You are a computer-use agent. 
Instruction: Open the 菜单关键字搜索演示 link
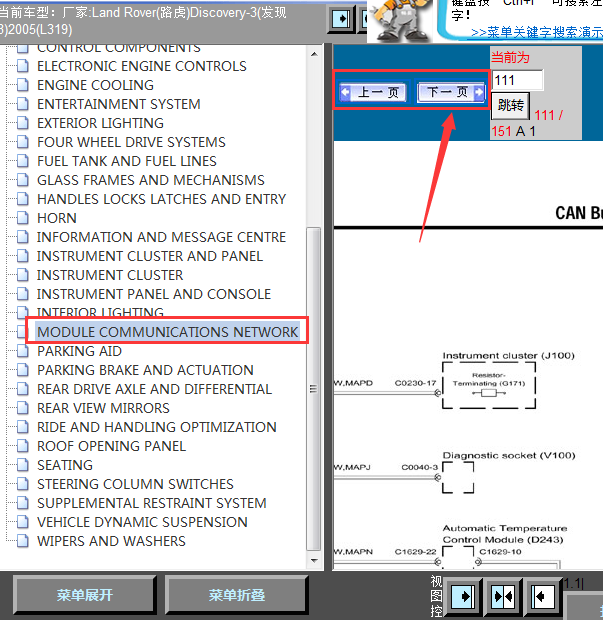click(x=537, y=32)
